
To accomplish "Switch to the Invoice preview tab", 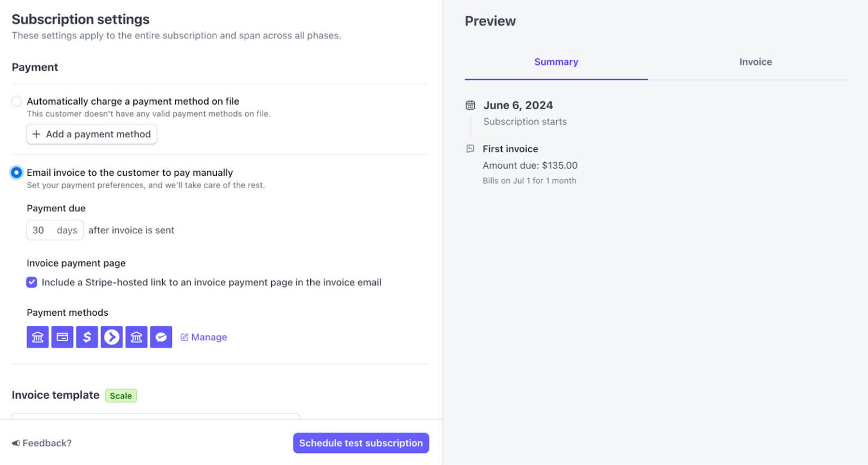I will (x=755, y=62).
